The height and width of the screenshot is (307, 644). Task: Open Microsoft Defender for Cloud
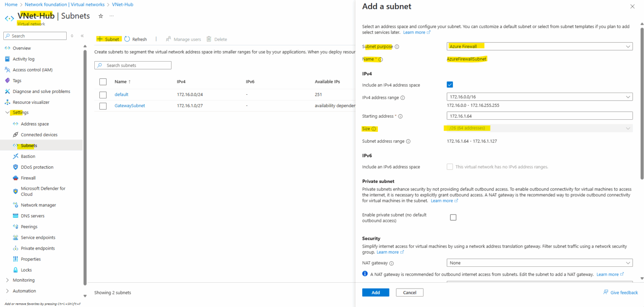(43, 191)
